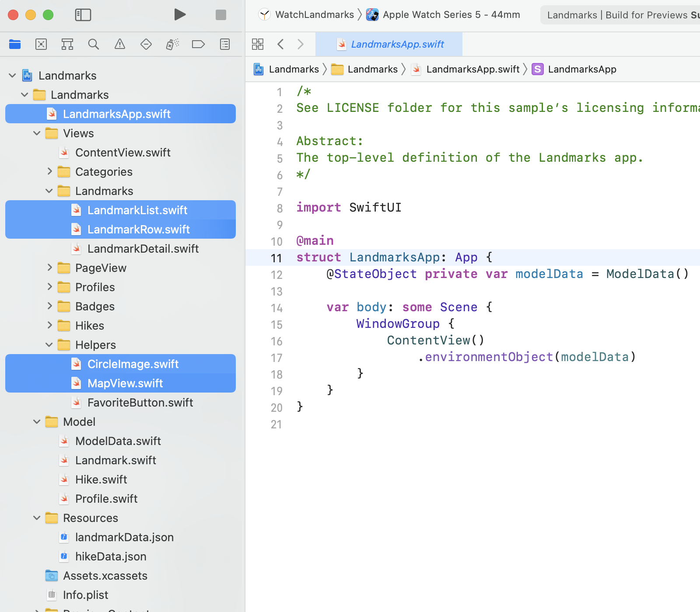Screen dimensions: 700x612
Task: Open the Report navigator
Action: click(225, 44)
